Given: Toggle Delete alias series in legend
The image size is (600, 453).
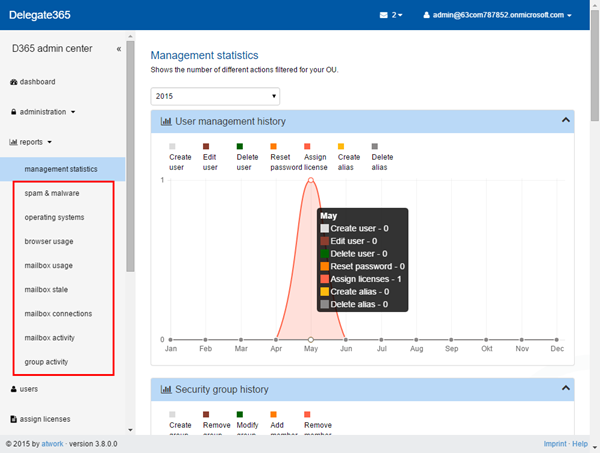Looking at the screenshot, I should pos(382,157).
